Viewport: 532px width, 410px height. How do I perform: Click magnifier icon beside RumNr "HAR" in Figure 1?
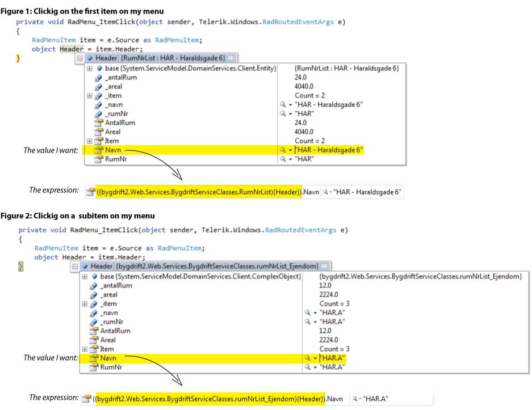283,159
